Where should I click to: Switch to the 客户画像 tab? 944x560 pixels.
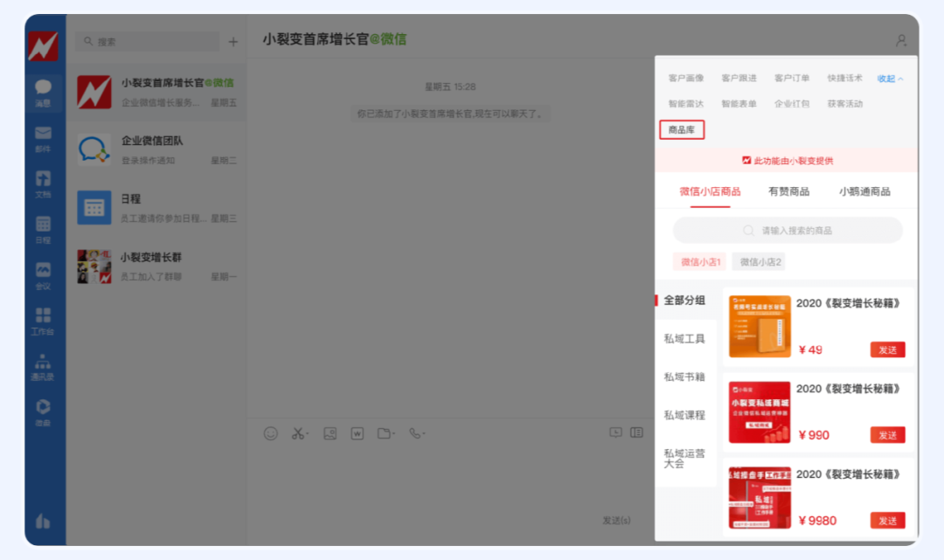(687, 78)
